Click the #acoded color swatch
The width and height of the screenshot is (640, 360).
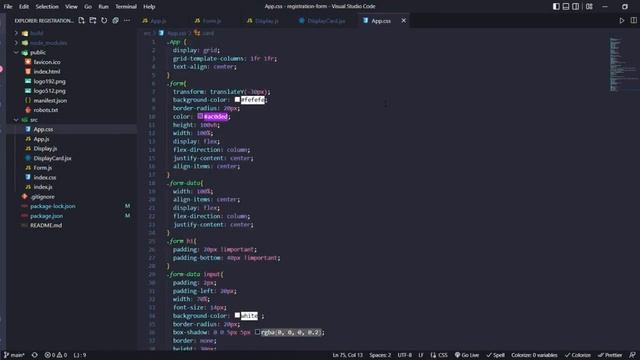click(x=200, y=116)
